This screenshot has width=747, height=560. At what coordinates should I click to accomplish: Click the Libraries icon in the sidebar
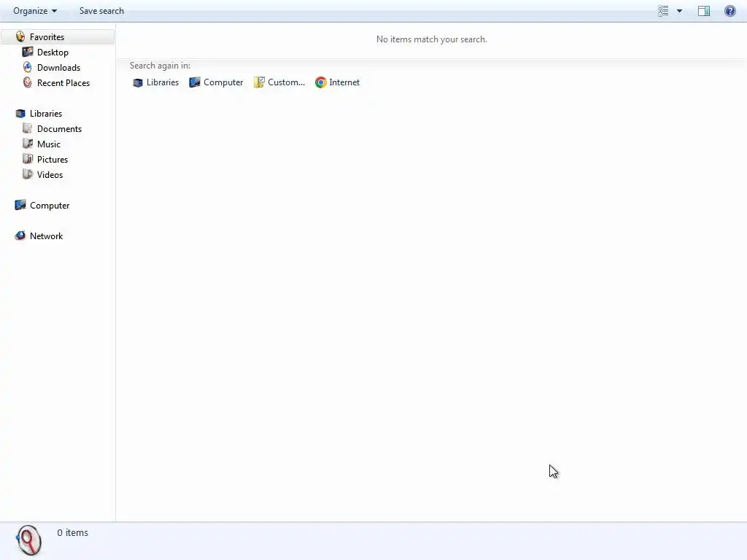[x=20, y=113]
